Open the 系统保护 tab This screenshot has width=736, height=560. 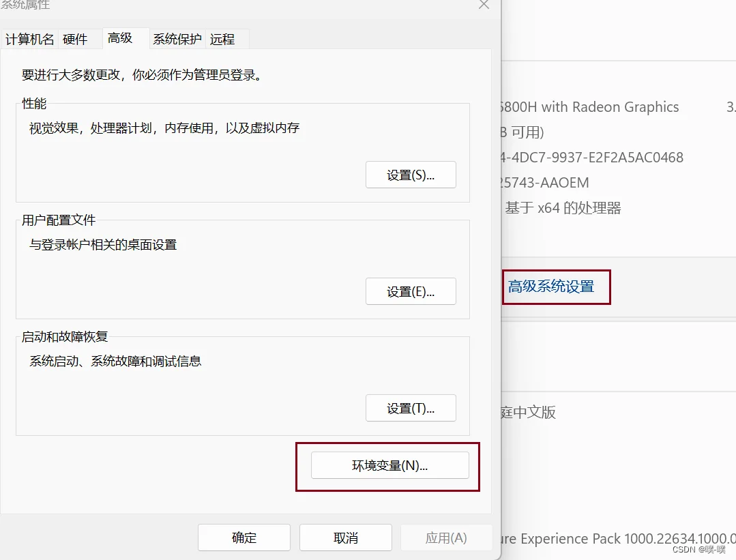coord(177,39)
